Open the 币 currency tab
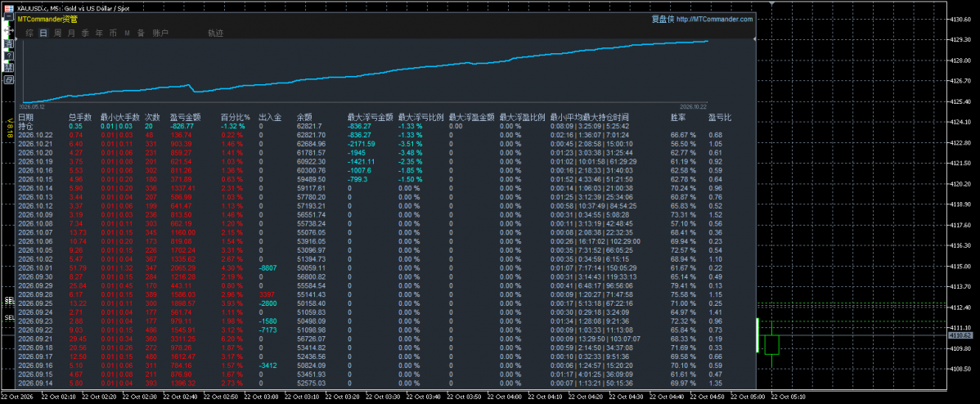 point(113,33)
